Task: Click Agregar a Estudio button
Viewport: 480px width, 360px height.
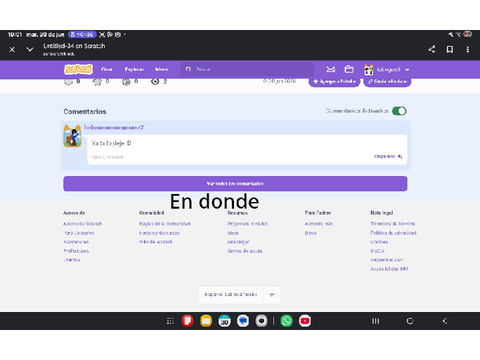Action: (334, 82)
